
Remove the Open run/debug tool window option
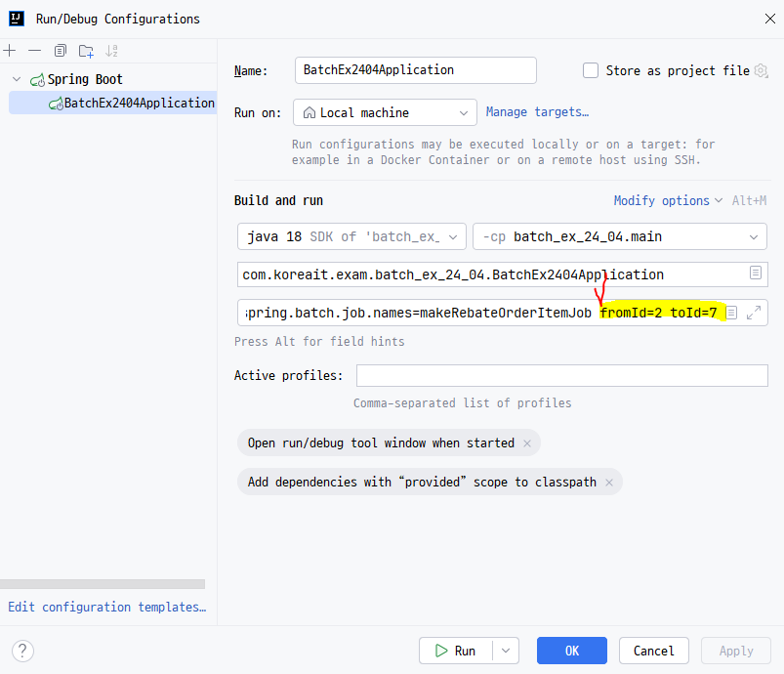click(527, 443)
